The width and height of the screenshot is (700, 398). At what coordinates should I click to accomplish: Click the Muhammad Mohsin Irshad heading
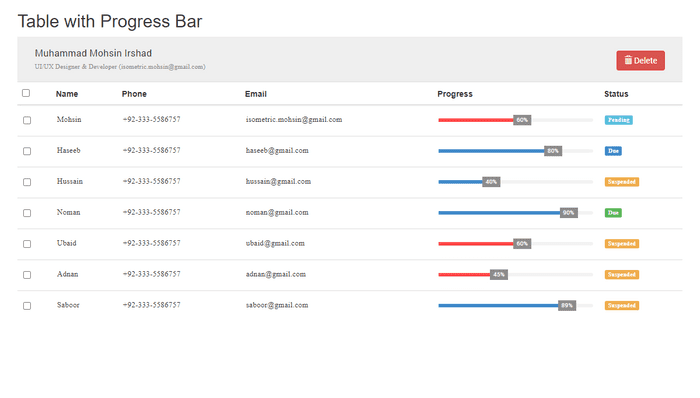click(x=93, y=53)
